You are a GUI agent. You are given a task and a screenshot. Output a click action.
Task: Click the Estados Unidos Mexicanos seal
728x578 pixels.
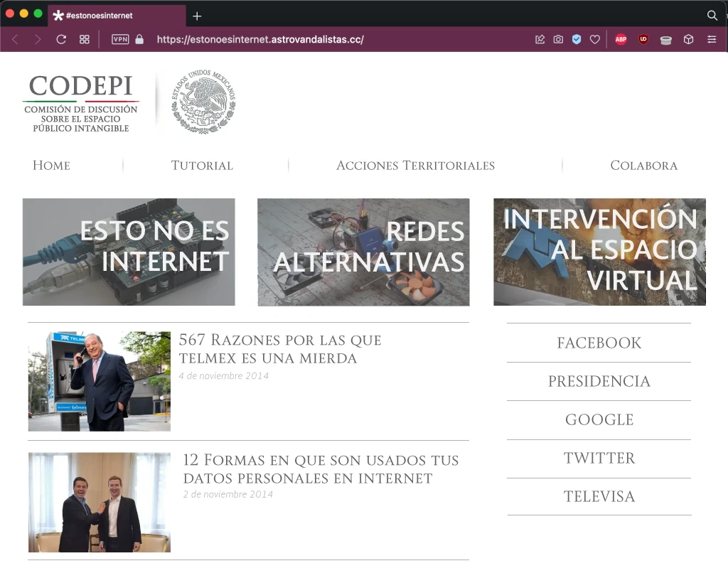click(x=203, y=102)
